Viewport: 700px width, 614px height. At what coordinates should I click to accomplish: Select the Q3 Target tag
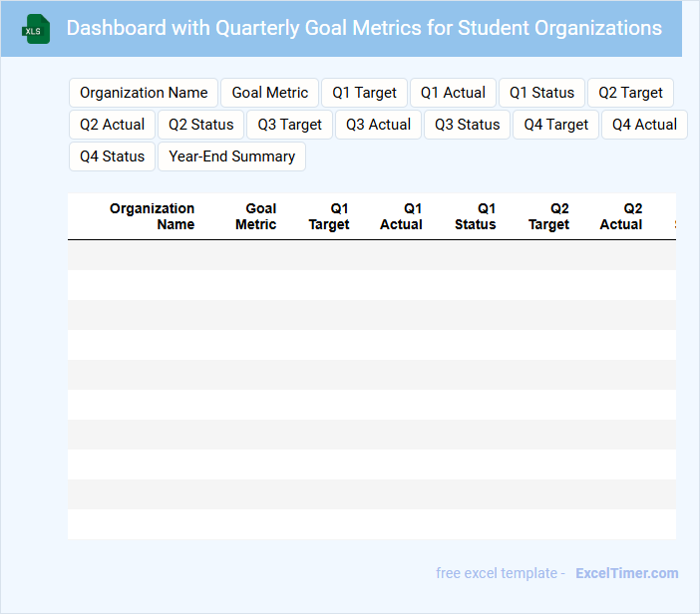(x=289, y=125)
